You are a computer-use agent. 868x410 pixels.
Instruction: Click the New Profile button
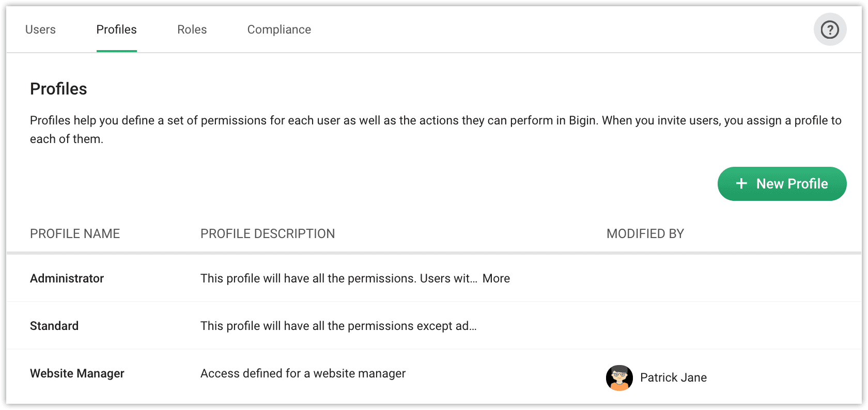coord(782,184)
